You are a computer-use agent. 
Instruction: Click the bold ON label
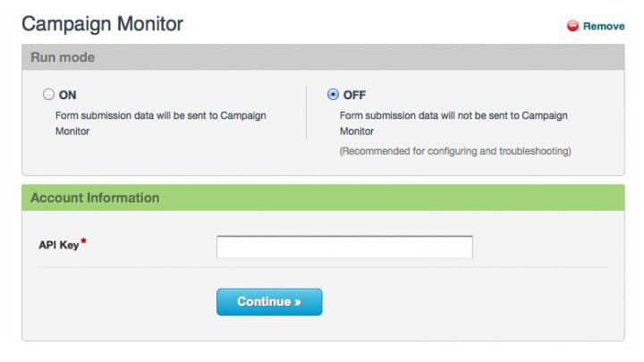67,95
